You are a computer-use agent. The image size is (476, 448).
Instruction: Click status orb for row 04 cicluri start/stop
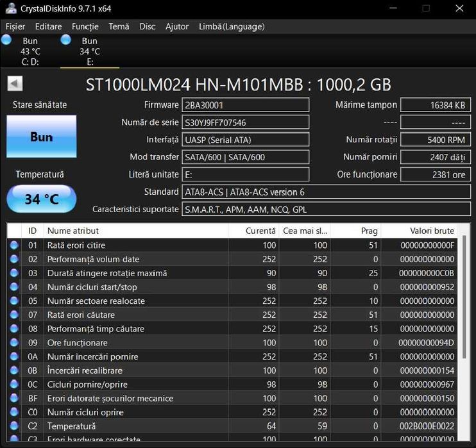14,286
